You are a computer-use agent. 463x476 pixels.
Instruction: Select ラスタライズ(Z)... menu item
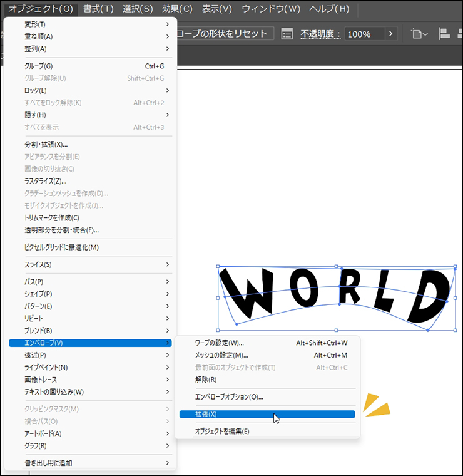(46, 181)
